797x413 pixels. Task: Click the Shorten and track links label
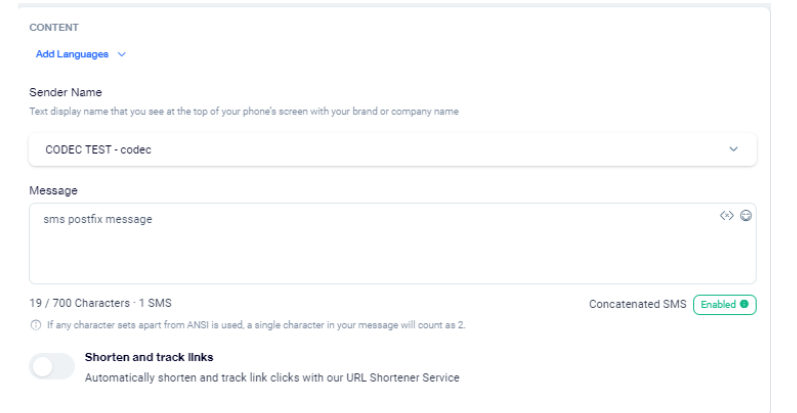click(149, 357)
